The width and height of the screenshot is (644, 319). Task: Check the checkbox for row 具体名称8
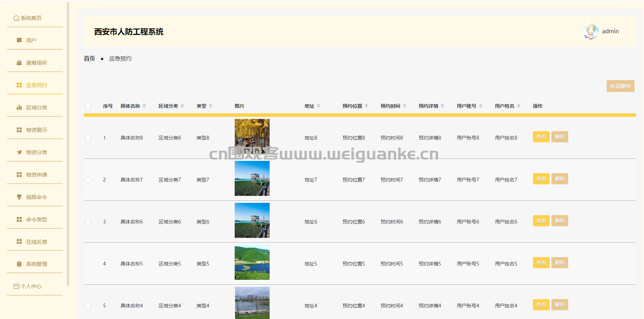tap(88, 138)
